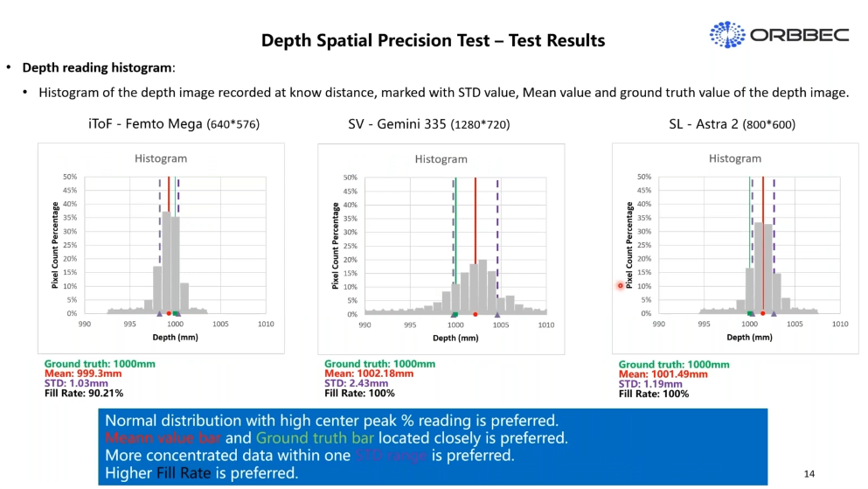Click the Femto Mega 'Fill Rate: 90.21%' label
This screenshot has height=489, width=868.
[89, 393]
